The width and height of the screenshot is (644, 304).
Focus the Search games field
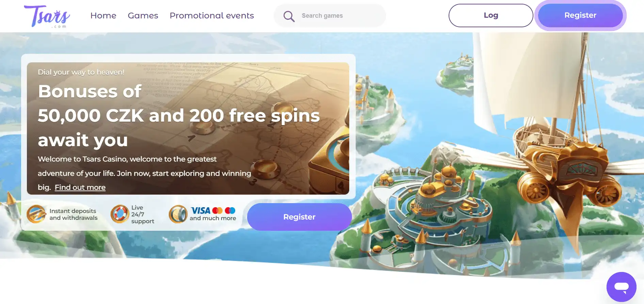330,16
